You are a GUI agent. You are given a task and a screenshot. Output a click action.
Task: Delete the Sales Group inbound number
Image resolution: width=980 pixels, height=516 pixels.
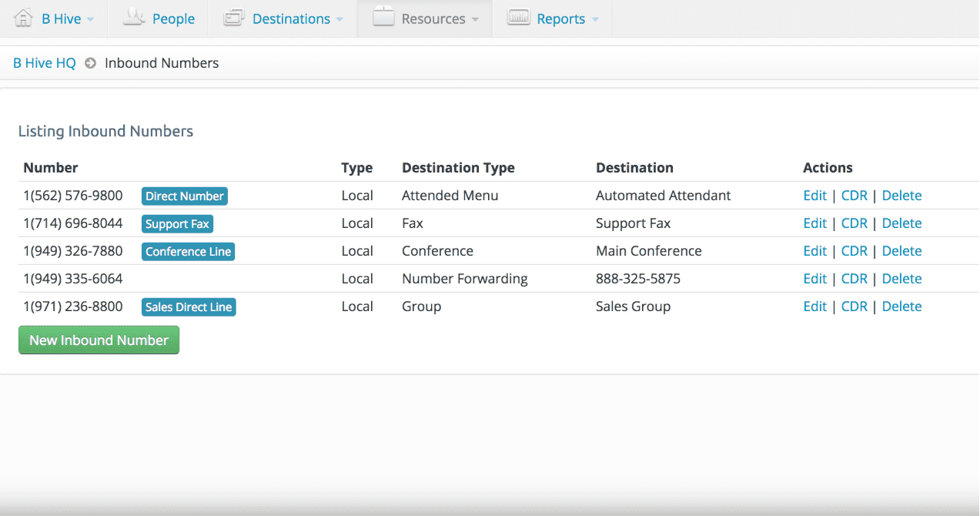(x=901, y=307)
